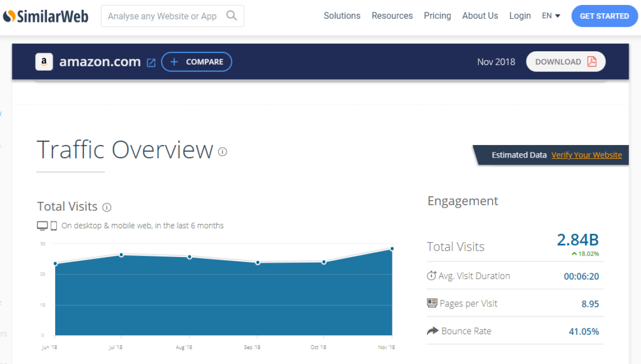Viewport: 641px width, 364px height.
Task: Click the 41.05% bounce rate value
Action: tap(584, 331)
